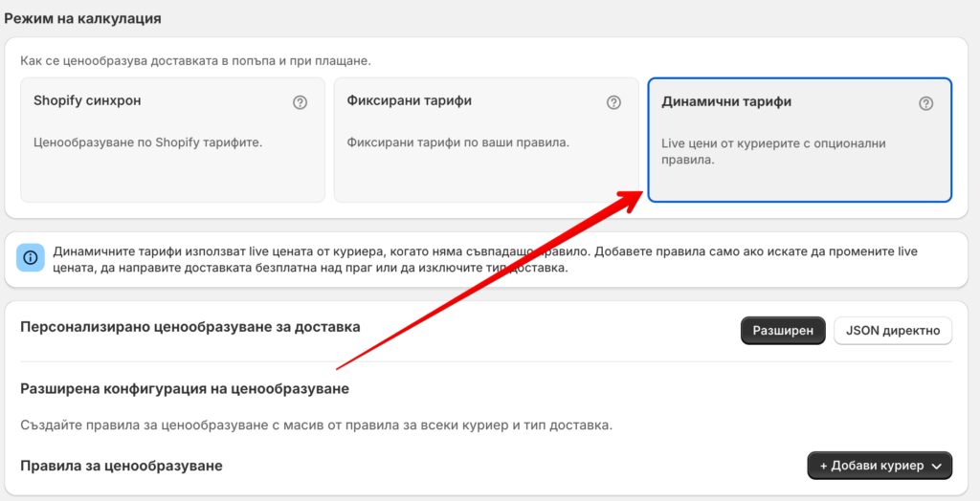Image resolution: width=980 pixels, height=501 pixels.
Task: Select the Фиксирани тарифи pricing mode card
Action: 486,140
